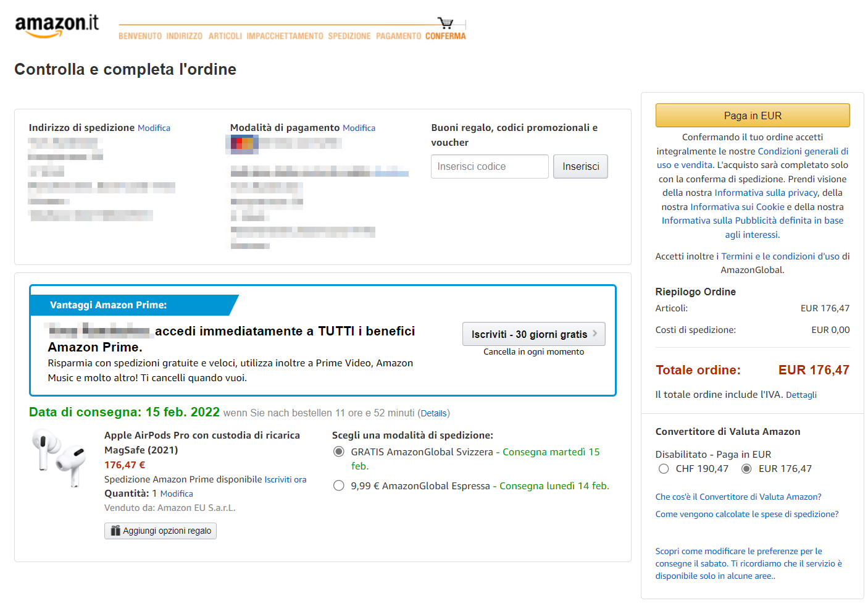Viewport: 868px width, 606px height.
Task: Choose EUR 176,47 currency option
Action: [746, 469]
